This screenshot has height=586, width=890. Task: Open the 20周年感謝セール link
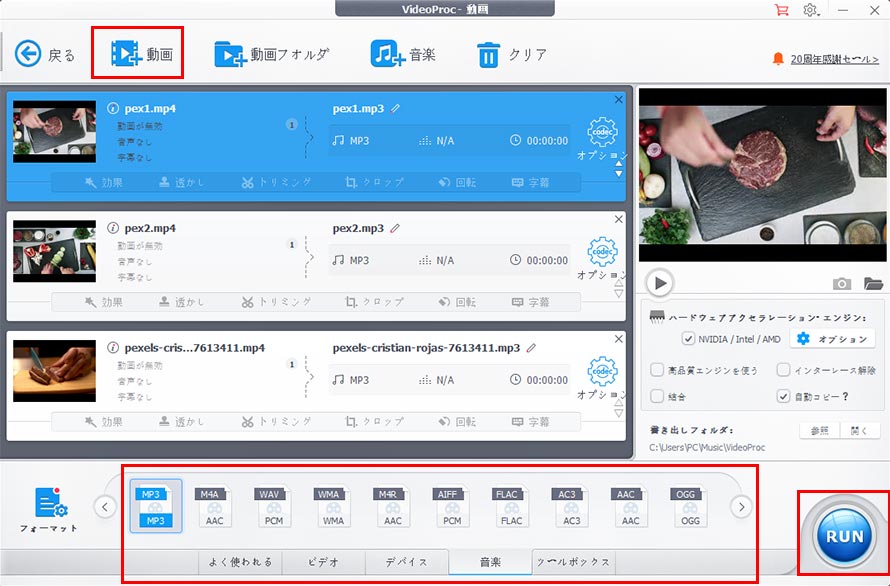pos(834,59)
